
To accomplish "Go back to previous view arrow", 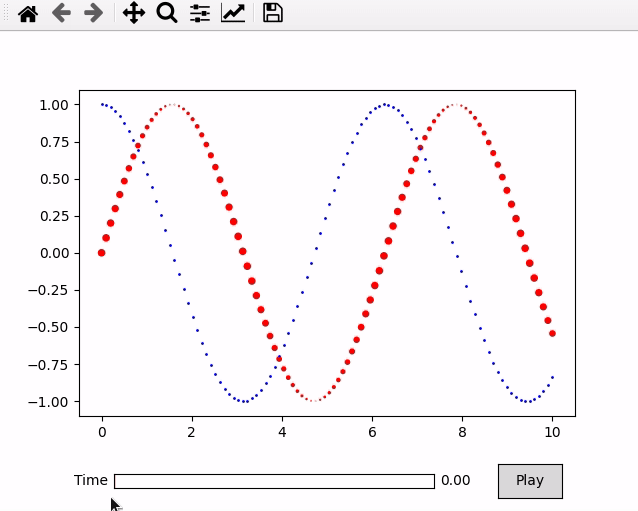I will point(61,13).
